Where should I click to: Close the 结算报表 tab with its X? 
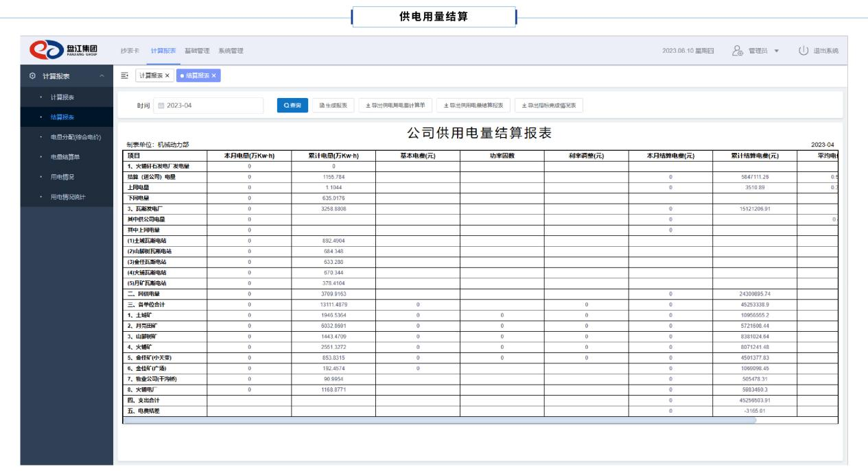click(x=213, y=75)
